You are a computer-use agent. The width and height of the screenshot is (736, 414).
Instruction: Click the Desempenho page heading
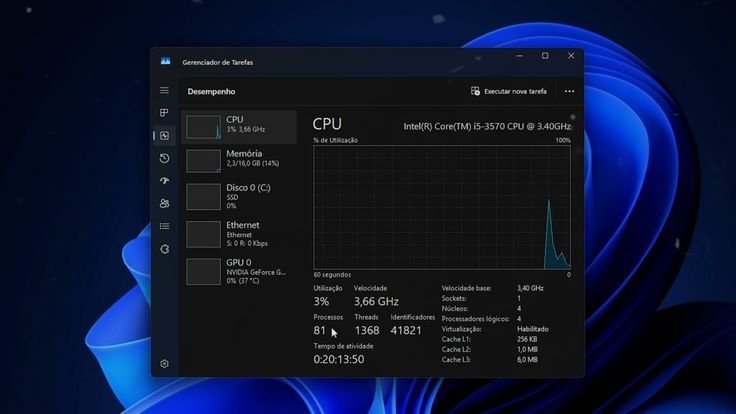[211, 92]
